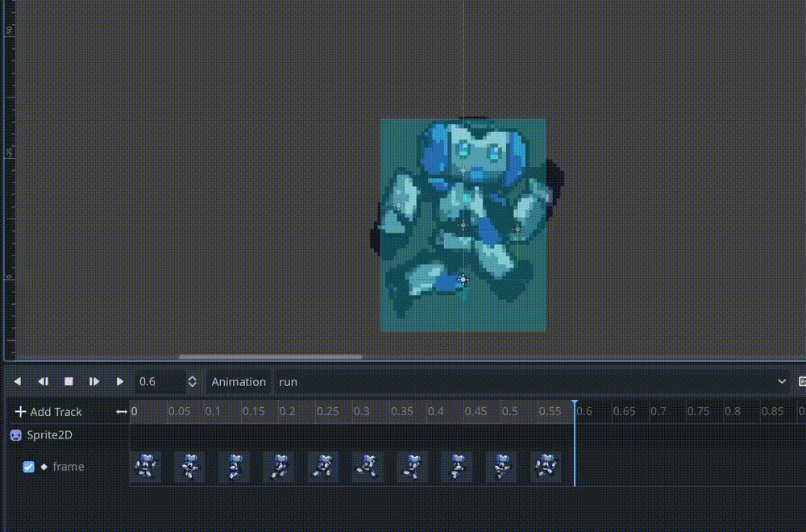Image resolution: width=806 pixels, height=532 pixels.
Task: Select the ninth frame keyframe thumbnail
Action: pos(501,467)
